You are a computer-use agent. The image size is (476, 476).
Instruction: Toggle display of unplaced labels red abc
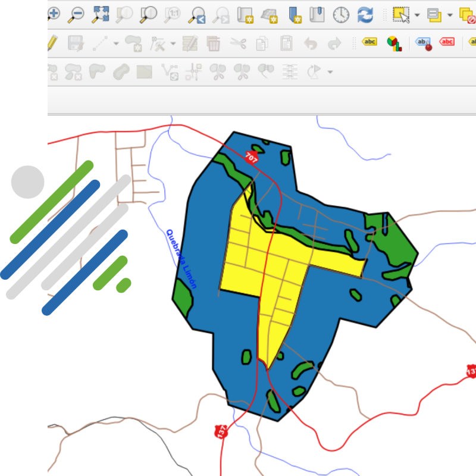click(447, 42)
